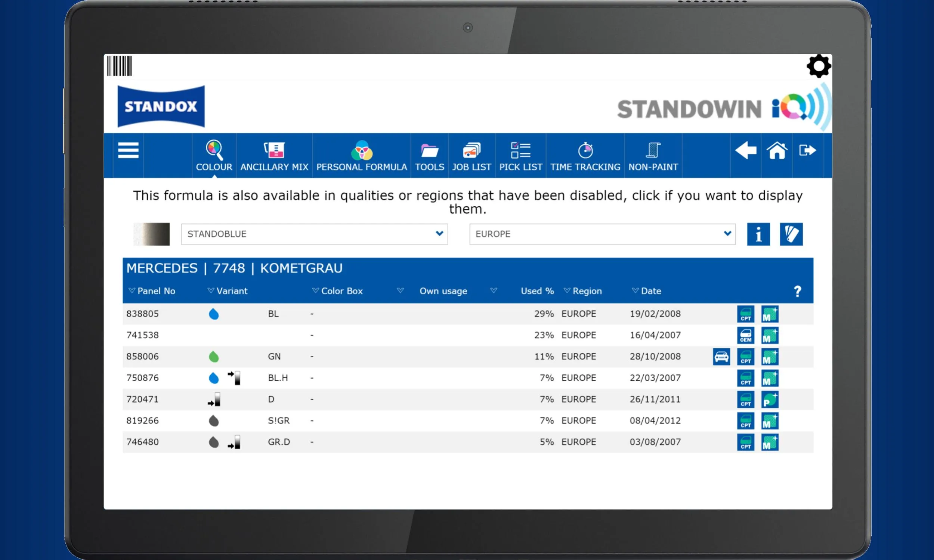Image resolution: width=934 pixels, height=560 pixels.
Task: Open settings via the gear icon
Action: pyautogui.click(x=819, y=66)
